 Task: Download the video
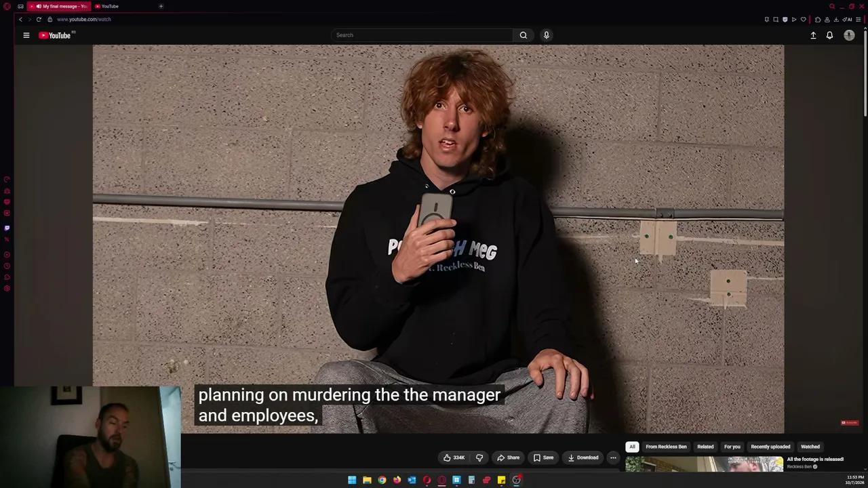583,457
